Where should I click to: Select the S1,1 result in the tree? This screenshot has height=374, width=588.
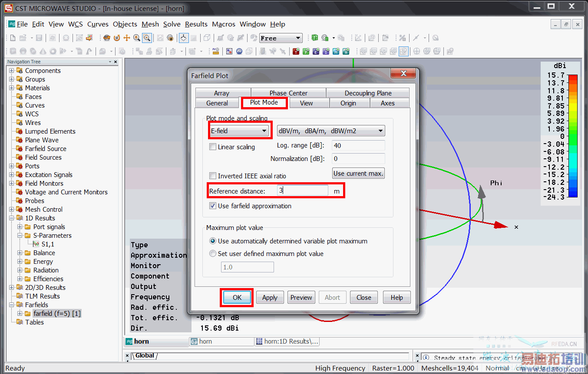pos(48,244)
